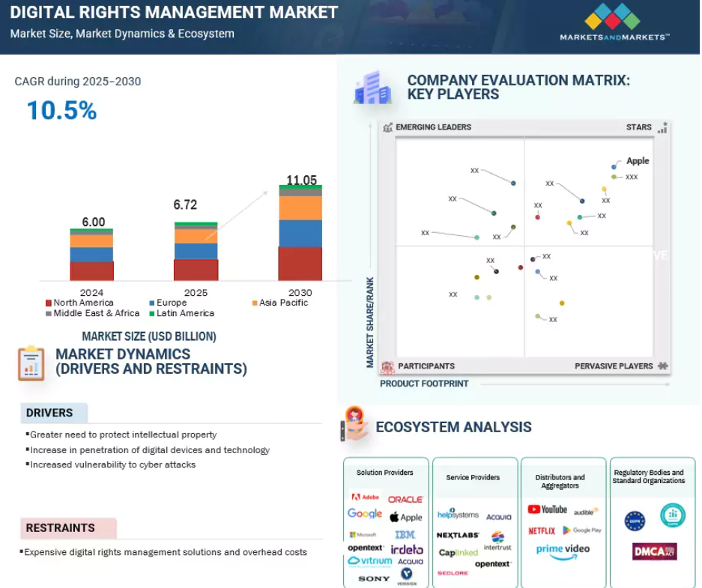Click the teal circular badge above DMCA

(x=673, y=515)
